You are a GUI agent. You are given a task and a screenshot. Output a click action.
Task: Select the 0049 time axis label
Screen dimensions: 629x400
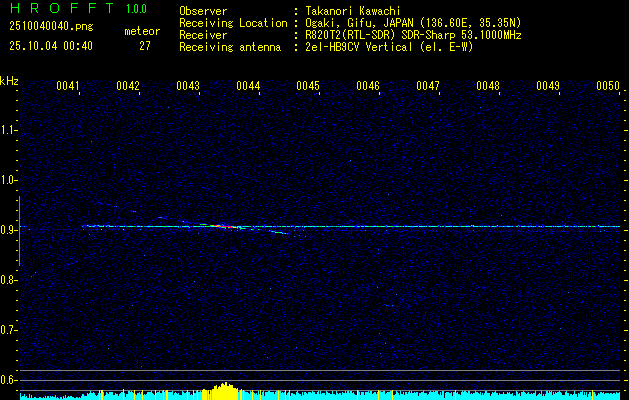(548, 86)
